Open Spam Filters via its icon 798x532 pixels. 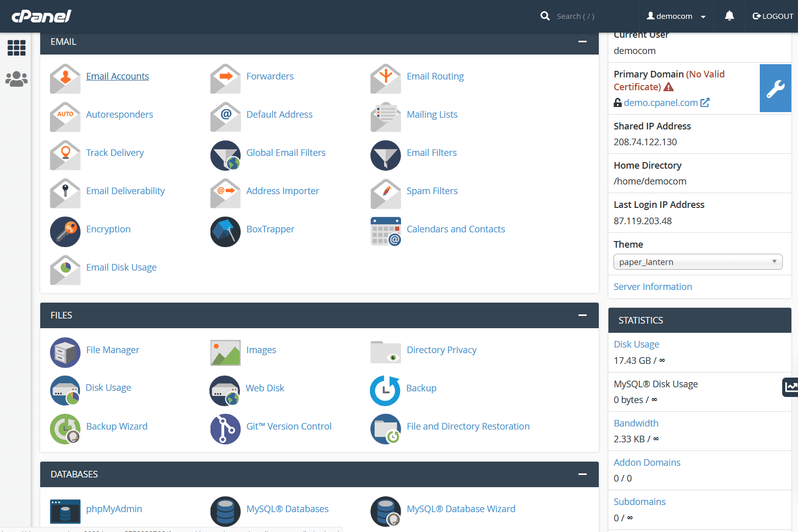click(x=385, y=194)
